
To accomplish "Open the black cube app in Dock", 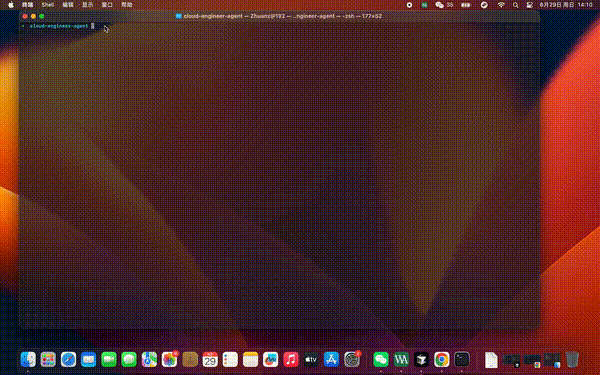I will pos(421,360).
